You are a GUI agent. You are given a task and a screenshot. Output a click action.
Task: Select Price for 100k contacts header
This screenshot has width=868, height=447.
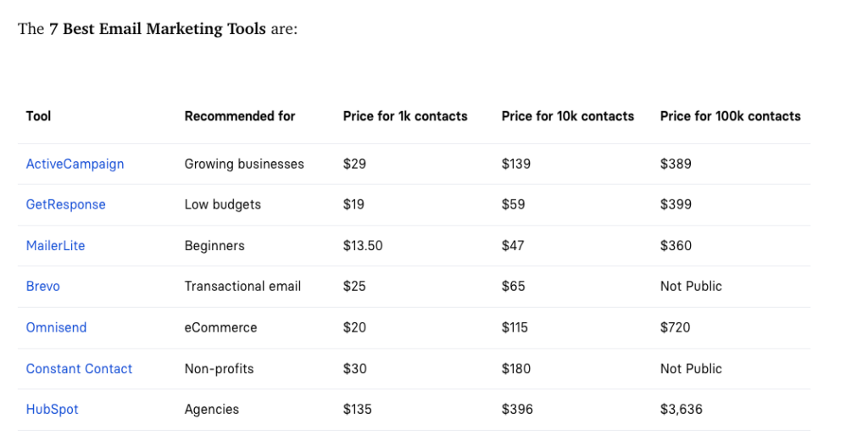click(730, 115)
